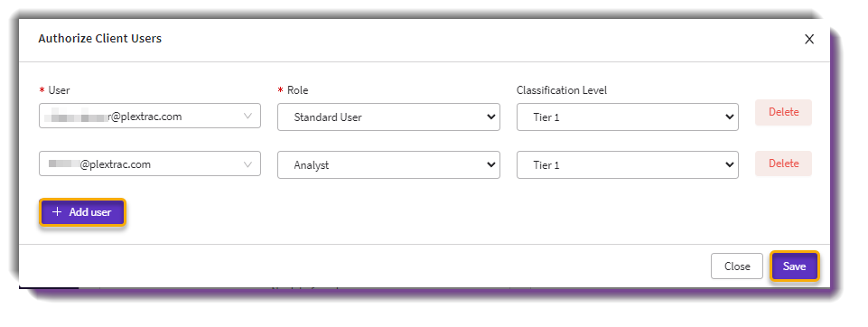This screenshot has height=327, width=868.
Task: Expand the Analyst role arrow
Action: click(x=490, y=164)
